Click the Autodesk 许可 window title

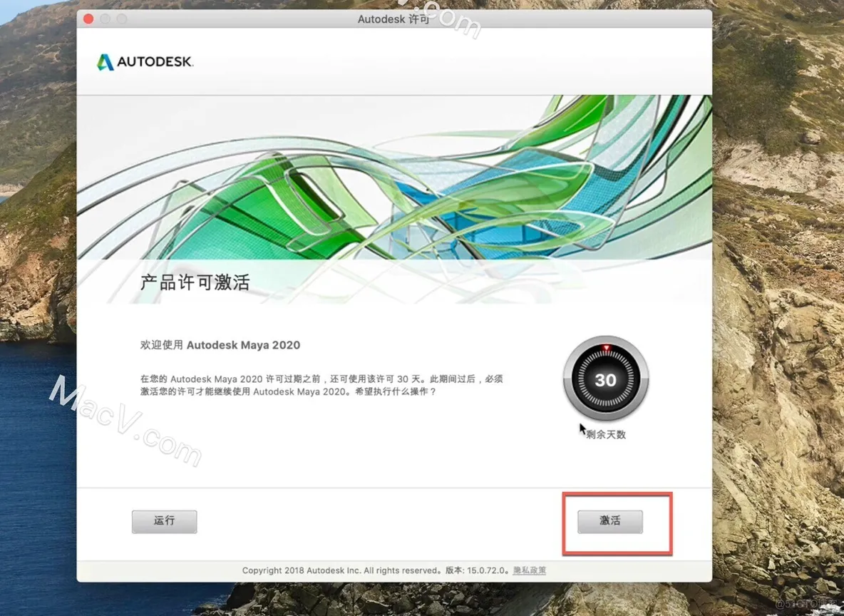coord(394,19)
